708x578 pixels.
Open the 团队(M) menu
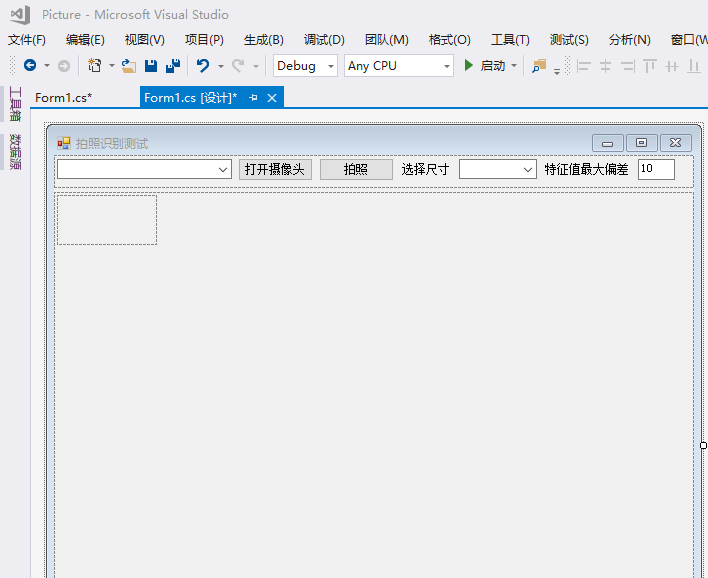click(x=387, y=40)
